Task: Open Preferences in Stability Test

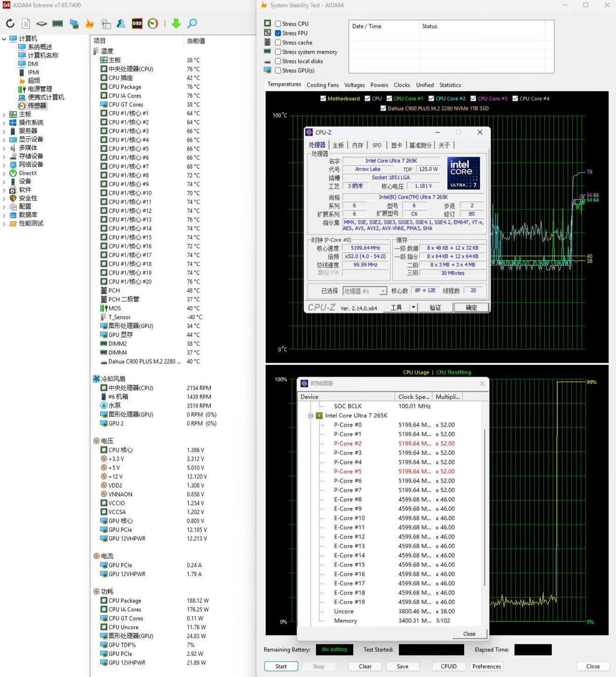Action: [x=487, y=666]
